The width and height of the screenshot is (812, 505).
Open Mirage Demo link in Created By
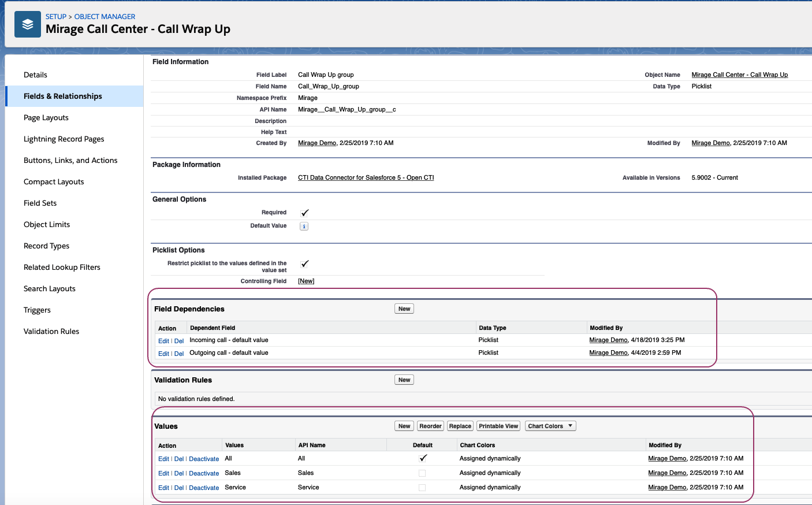pyautogui.click(x=317, y=143)
